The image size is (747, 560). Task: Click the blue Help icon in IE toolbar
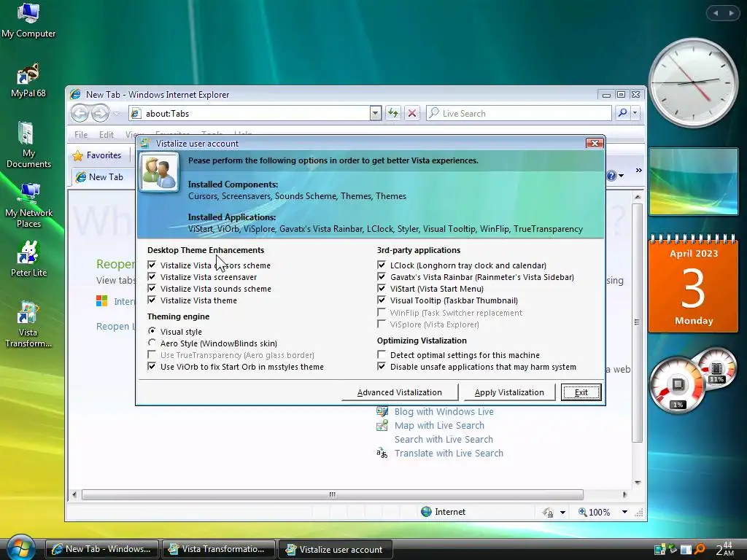pyautogui.click(x=612, y=176)
